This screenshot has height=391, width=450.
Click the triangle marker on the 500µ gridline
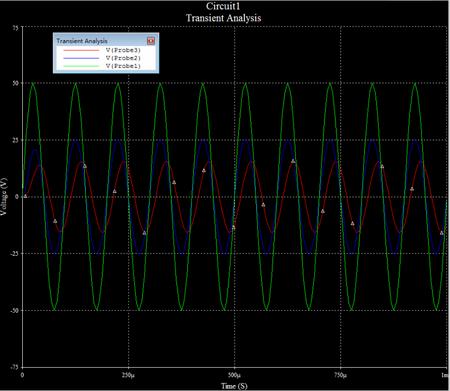click(x=234, y=227)
